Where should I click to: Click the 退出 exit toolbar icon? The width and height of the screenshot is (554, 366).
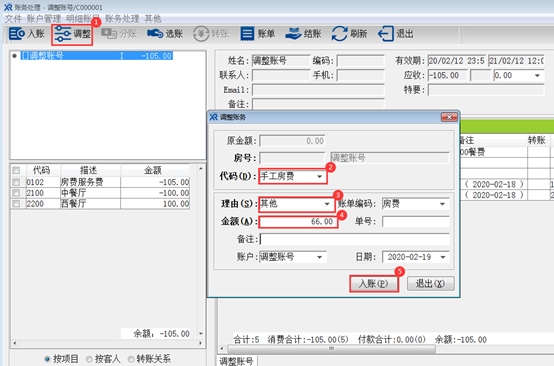pos(396,34)
